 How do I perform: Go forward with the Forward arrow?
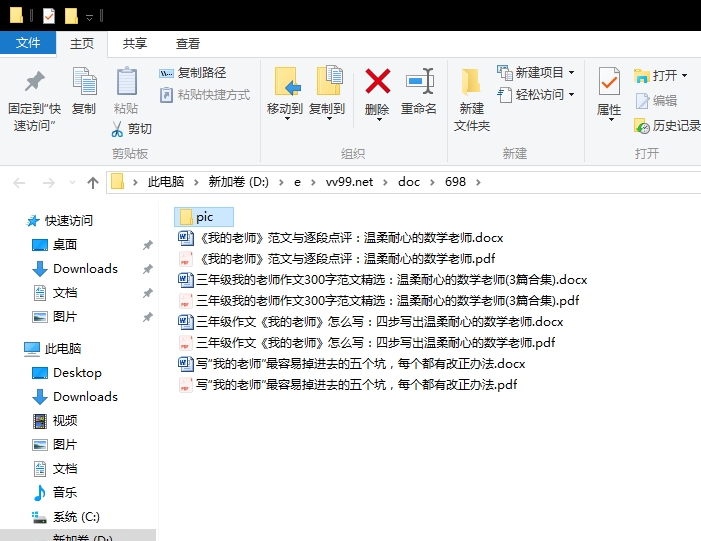(48, 182)
